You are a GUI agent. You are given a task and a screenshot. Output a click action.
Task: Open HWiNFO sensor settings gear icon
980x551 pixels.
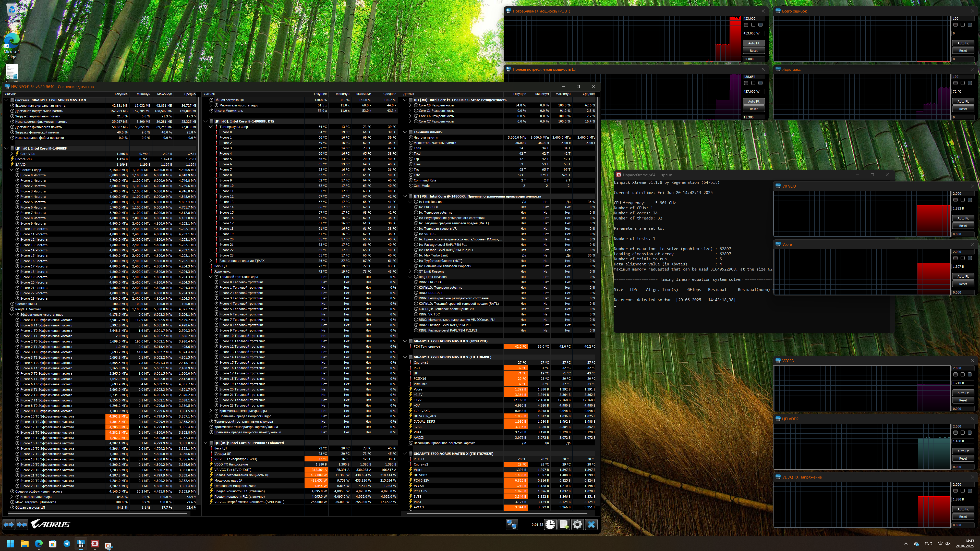(x=577, y=524)
